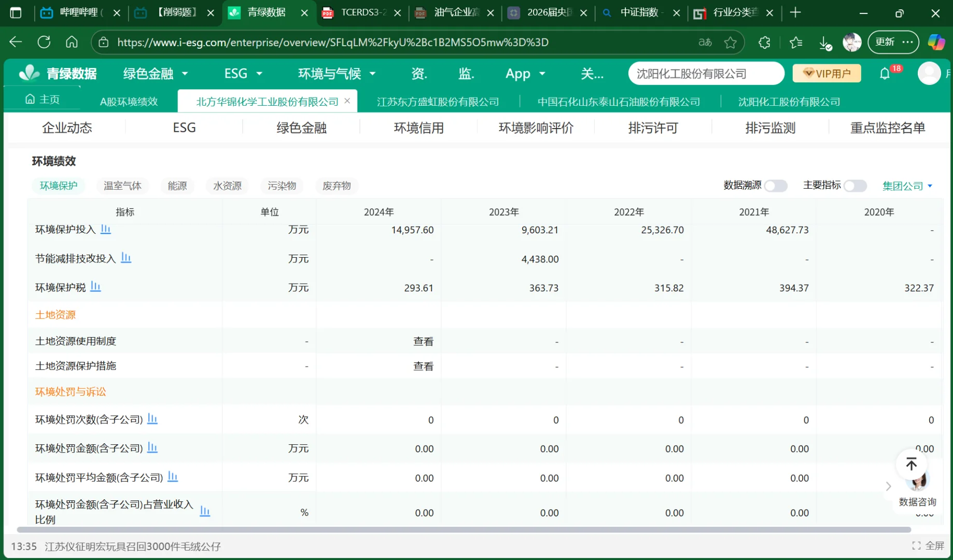
Task: Show chart for 环境处罚平均金额(含子公司)
Action: pos(173,477)
